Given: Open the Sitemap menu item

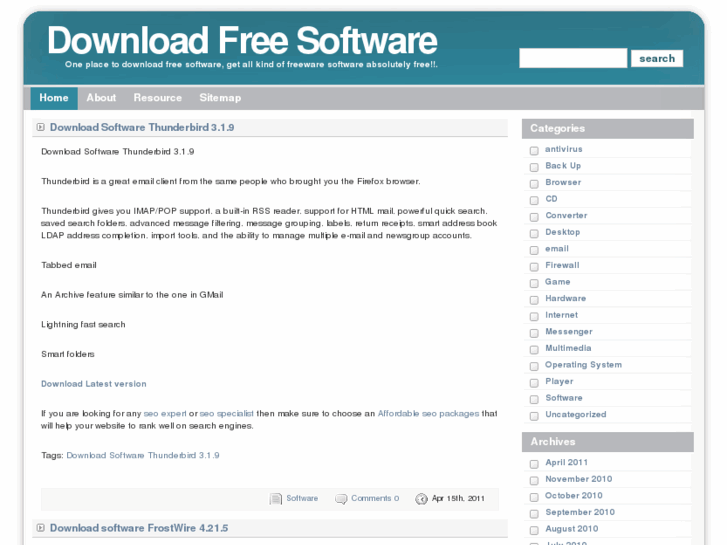Looking at the screenshot, I should click(x=220, y=98).
